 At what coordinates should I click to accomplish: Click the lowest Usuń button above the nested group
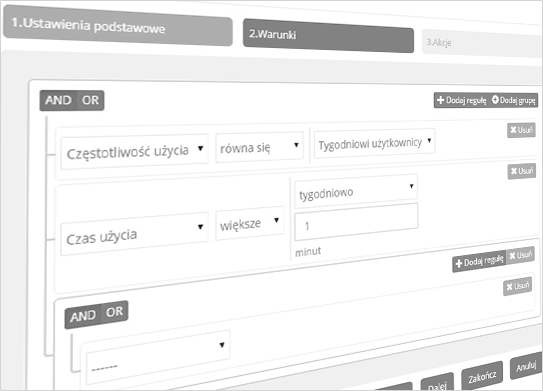517,286
